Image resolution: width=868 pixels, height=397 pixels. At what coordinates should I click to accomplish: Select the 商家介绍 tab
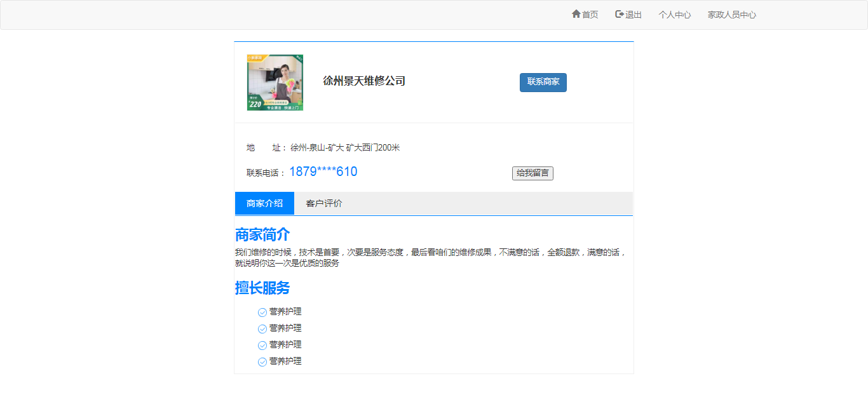coord(264,203)
